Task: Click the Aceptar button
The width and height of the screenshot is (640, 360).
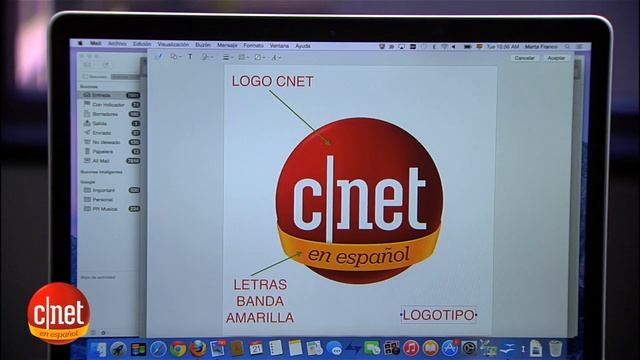Action: pos(556,58)
